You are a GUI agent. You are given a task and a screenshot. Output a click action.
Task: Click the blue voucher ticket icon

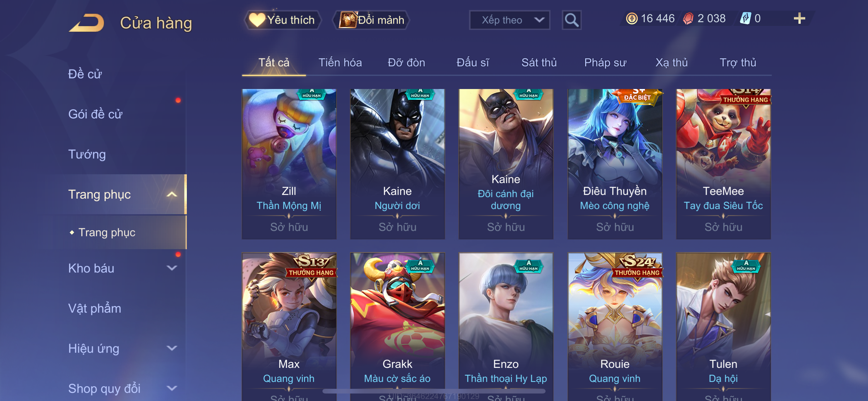pyautogui.click(x=745, y=18)
